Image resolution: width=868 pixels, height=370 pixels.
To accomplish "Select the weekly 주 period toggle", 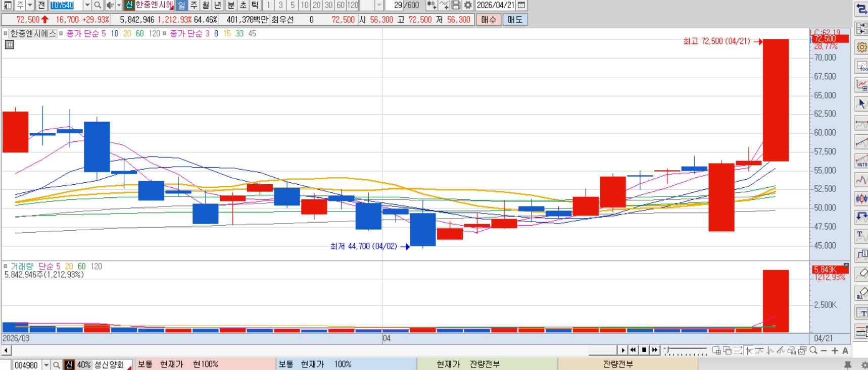I will click(194, 5).
